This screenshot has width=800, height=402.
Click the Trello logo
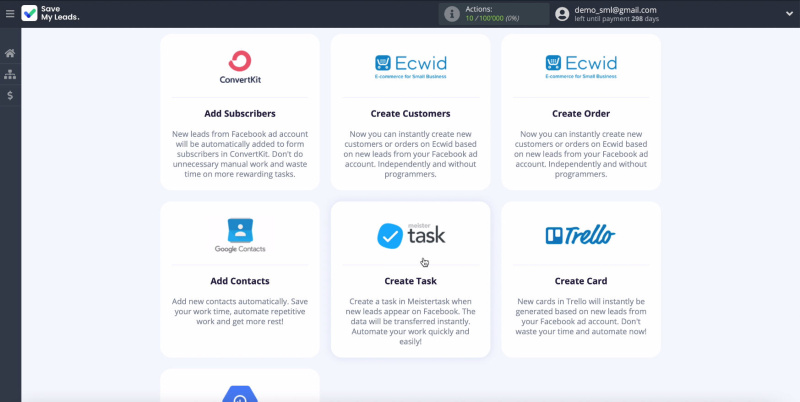[x=581, y=235]
